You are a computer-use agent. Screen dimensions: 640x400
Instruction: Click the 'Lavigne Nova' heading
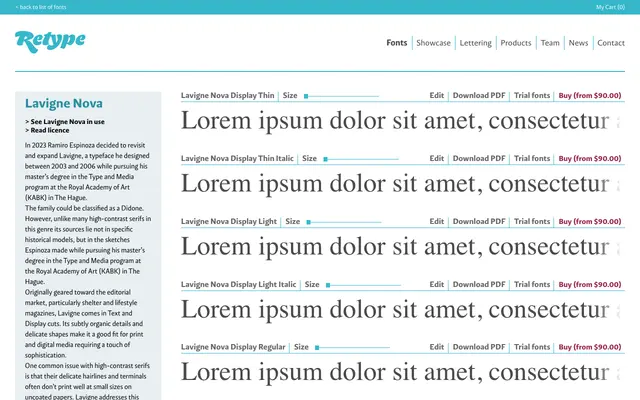coord(64,104)
